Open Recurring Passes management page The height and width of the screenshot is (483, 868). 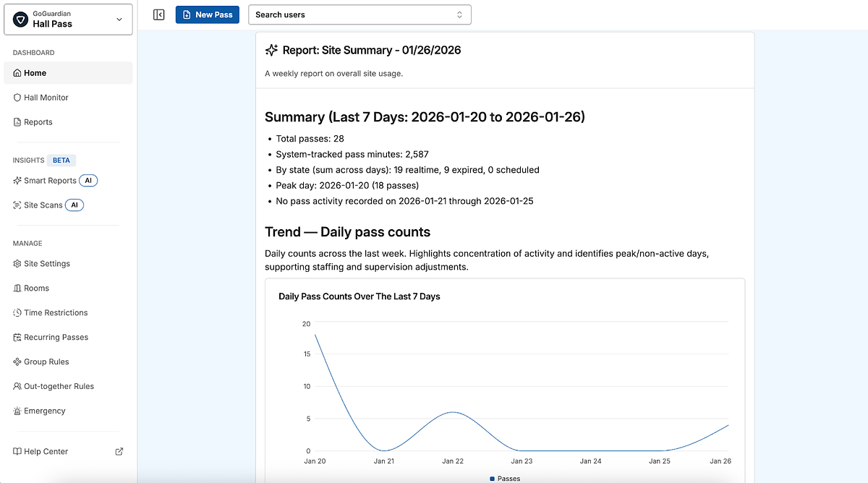pyautogui.click(x=56, y=338)
